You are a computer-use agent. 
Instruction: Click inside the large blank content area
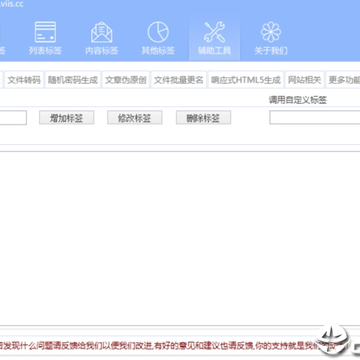pyautogui.click(x=180, y=238)
